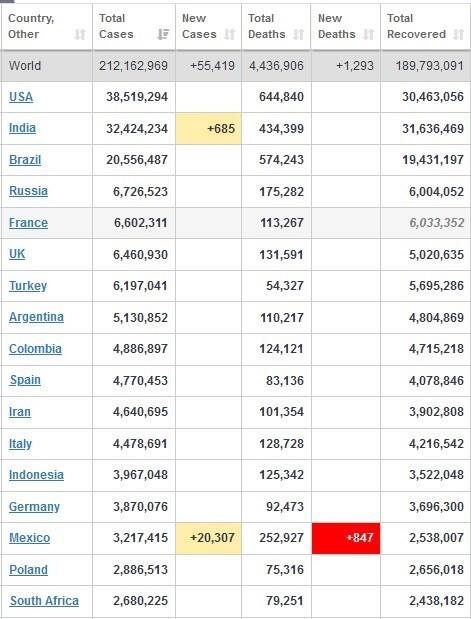Screen dimensions: 471x619
Task: Visit the Russia statistics link
Action: click(x=28, y=191)
